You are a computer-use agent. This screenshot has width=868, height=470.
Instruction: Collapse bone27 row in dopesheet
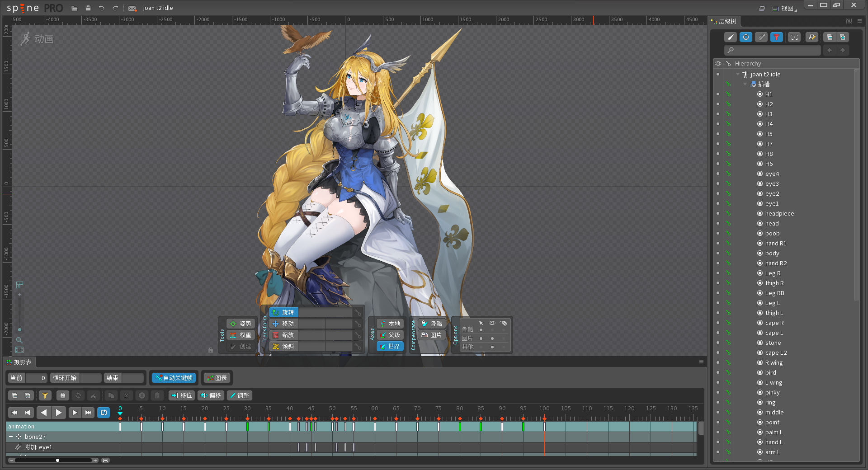coord(11,437)
